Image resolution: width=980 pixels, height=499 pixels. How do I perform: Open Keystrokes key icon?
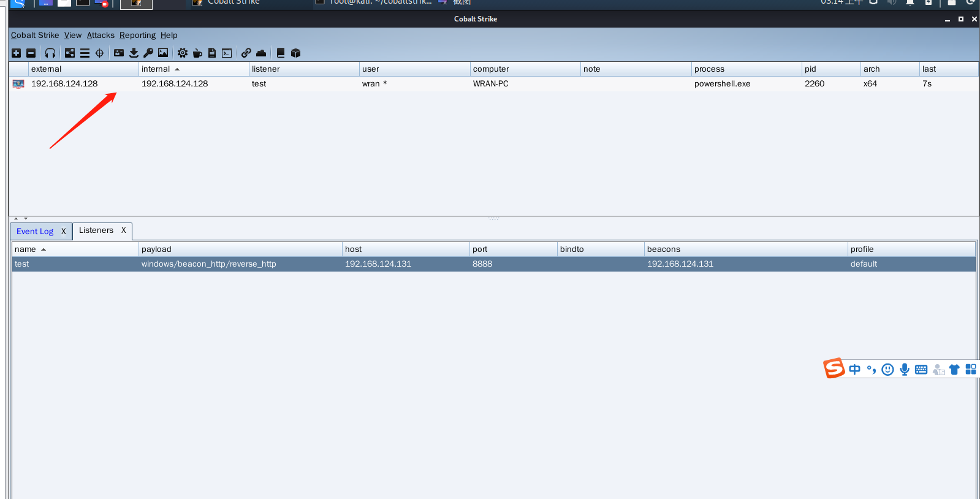tap(148, 53)
